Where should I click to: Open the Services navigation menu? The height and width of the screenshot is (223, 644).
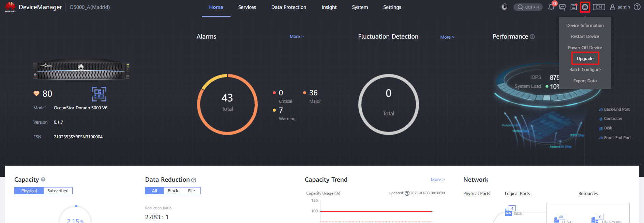247,7
